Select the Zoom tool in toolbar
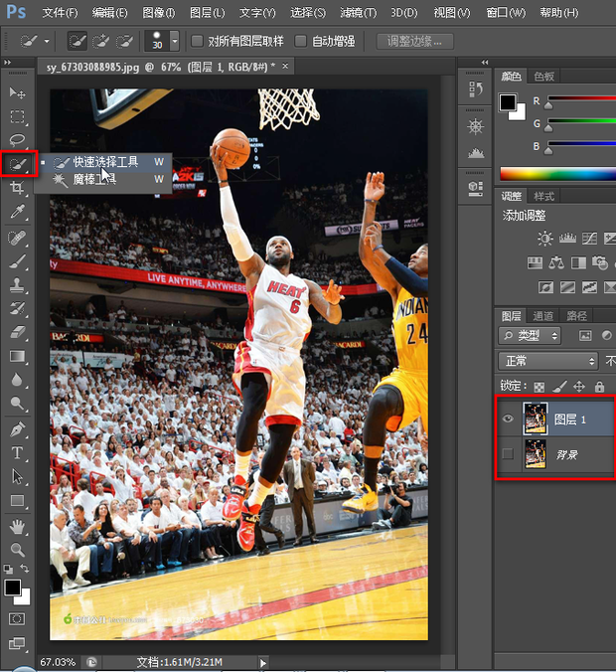Image resolution: width=616 pixels, height=672 pixels. 17,550
